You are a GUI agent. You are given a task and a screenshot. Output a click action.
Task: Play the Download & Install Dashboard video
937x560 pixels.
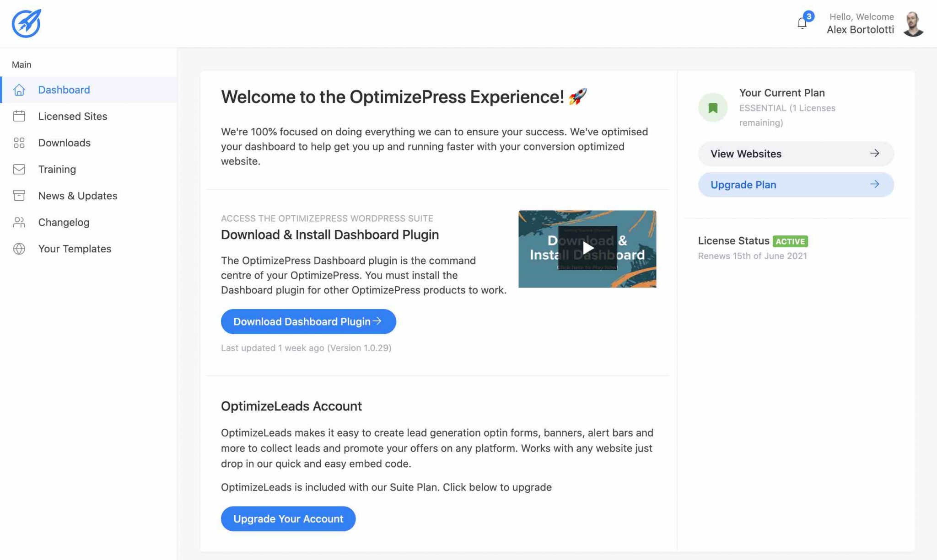[x=587, y=248]
